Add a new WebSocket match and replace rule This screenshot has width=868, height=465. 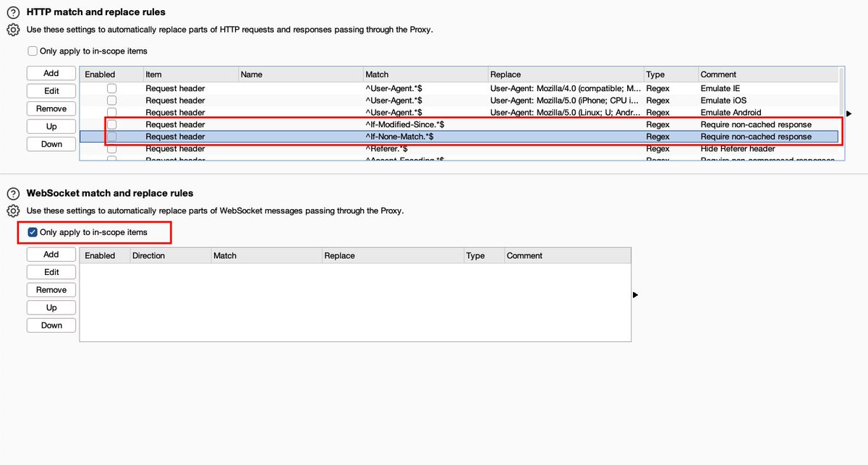tap(51, 255)
